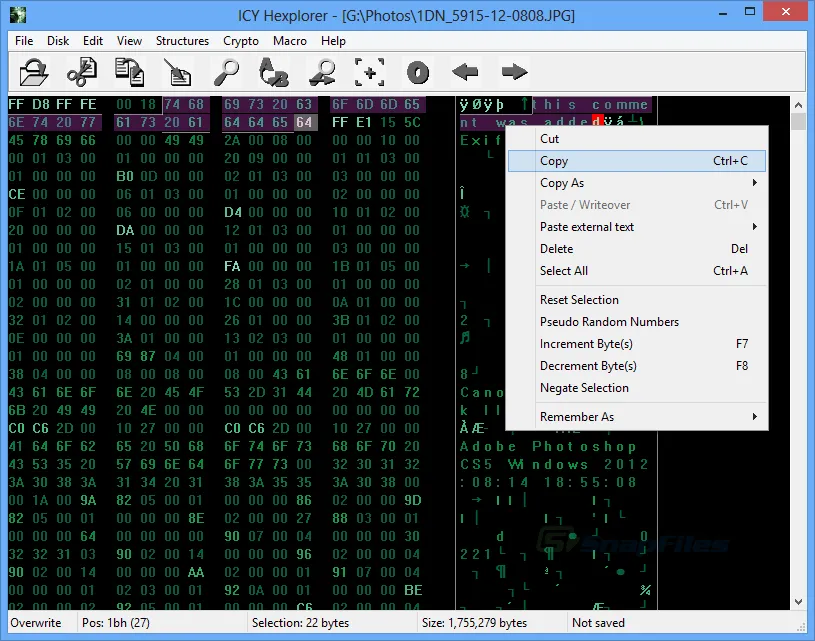Choose Delete in the context menu
Screen dimensions: 815x641
pos(637,248)
